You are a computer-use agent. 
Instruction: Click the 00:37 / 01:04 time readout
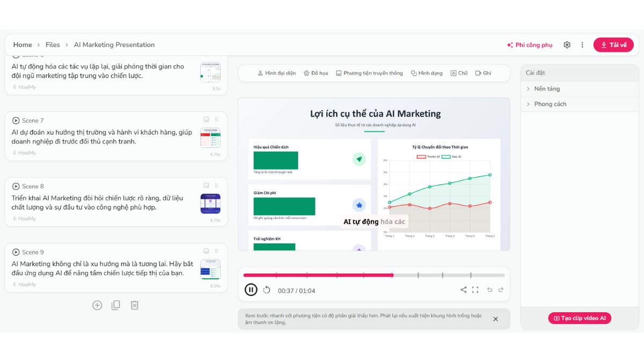pyautogui.click(x=296, y=291)
